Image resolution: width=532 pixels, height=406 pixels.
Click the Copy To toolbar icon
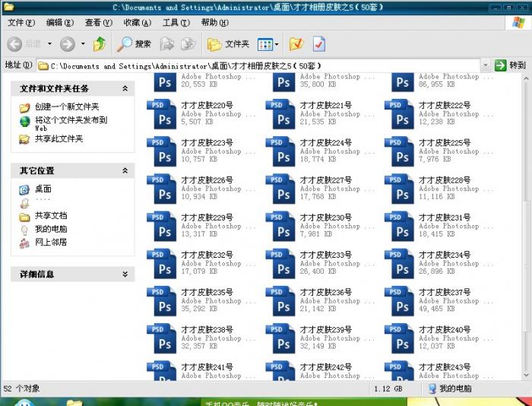click(x=188, y=44)
